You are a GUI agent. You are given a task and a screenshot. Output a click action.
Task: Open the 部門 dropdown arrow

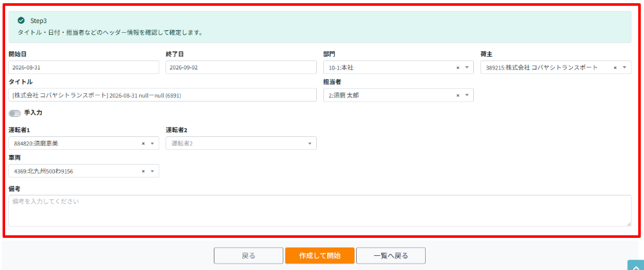[x=466, y=67]
